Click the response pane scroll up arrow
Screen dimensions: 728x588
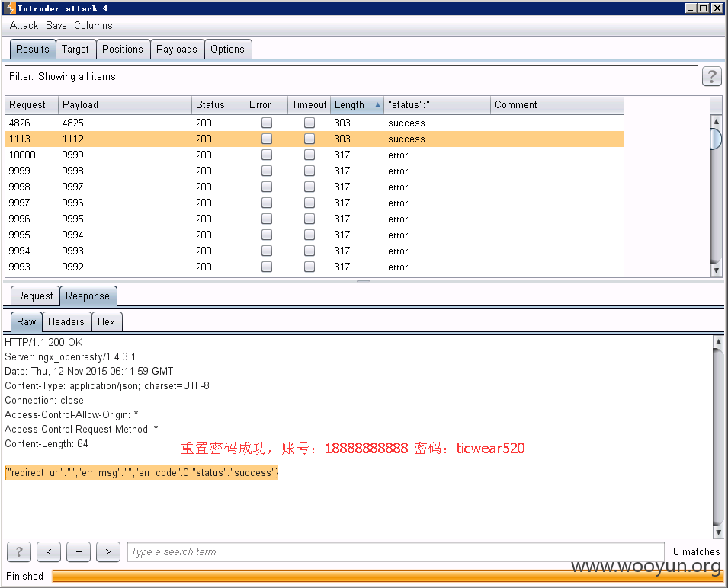(x=718, y=342)
